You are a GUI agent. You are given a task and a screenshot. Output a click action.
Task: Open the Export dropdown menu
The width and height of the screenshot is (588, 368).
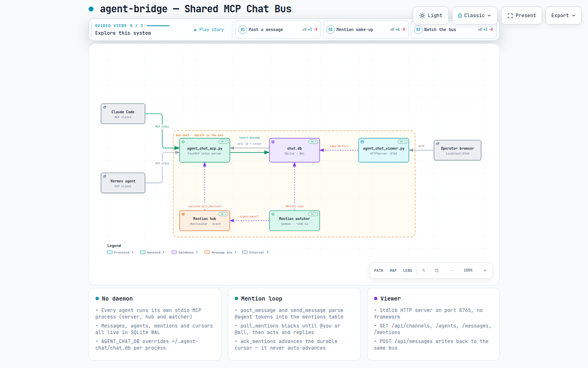pos(563,16)
